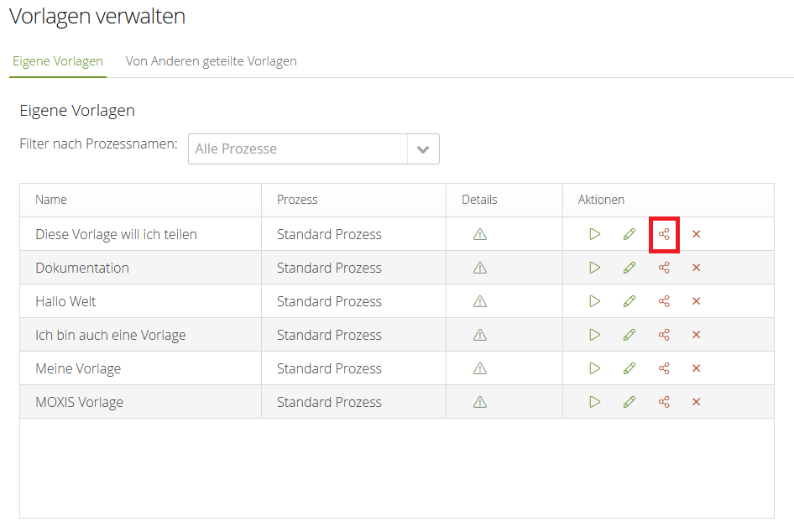Viewport: 794px width, 532px height.
Task: Edit "Dokumentation" with the pencil icon
Action: pyautogui.click(x=629, y=268)
